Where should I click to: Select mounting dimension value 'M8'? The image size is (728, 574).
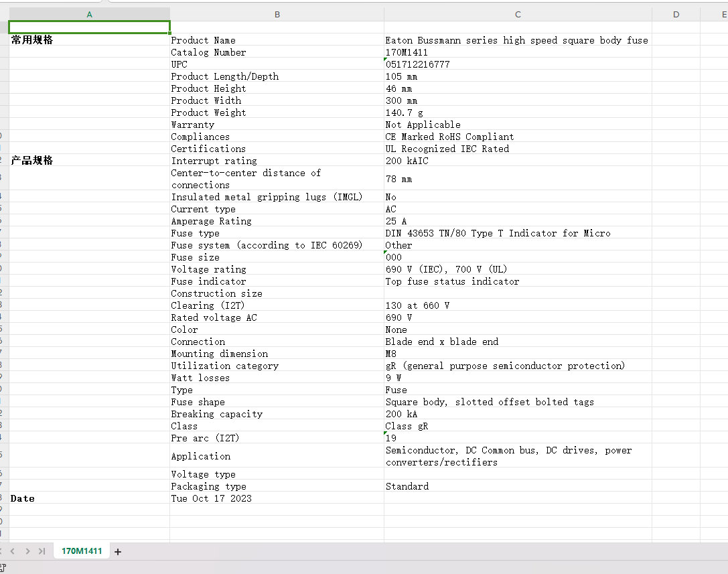518,354
